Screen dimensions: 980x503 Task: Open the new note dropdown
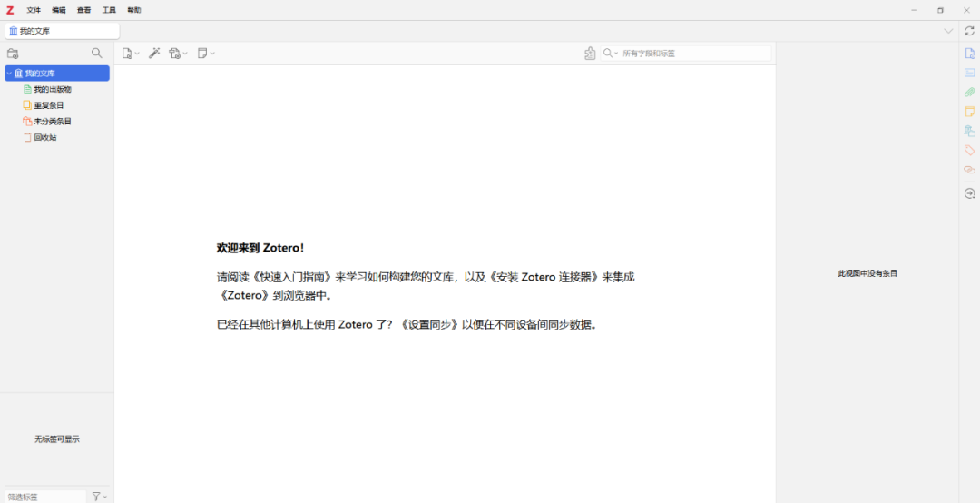206,54
